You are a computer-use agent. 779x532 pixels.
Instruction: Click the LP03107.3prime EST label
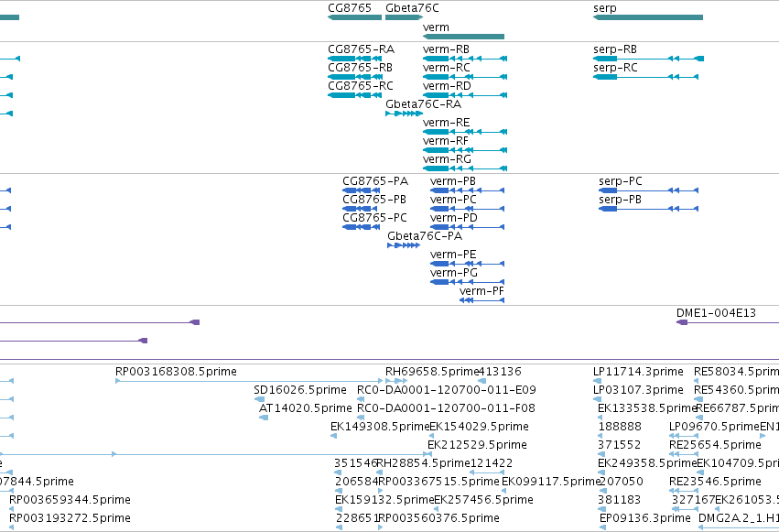[638, 390]
